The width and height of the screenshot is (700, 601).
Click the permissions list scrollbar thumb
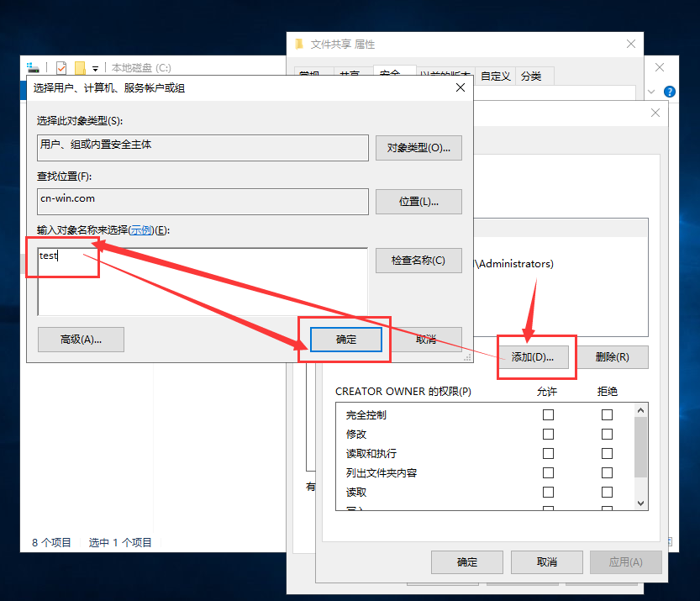(x=640, y=447)
